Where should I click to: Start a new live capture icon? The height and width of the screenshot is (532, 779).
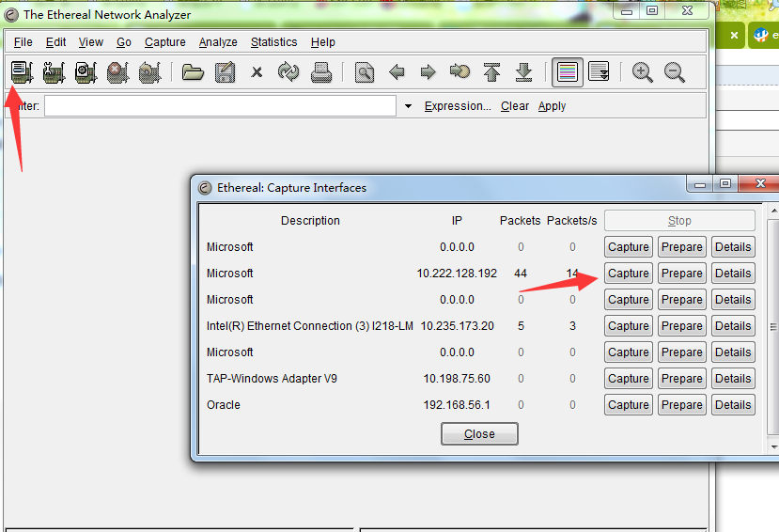(86, 72)
